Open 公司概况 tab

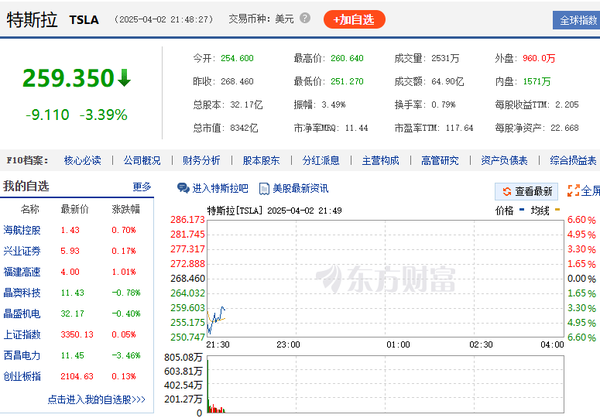click(142, 160)
